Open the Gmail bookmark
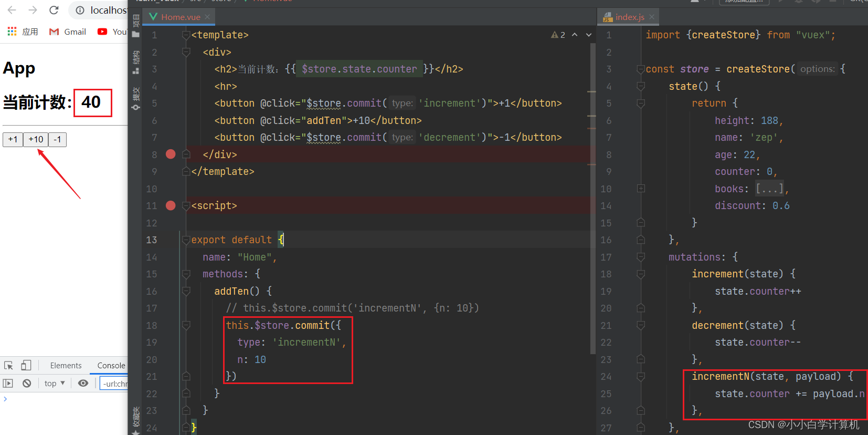Screen dimensions: 868x435 (68, 32)
